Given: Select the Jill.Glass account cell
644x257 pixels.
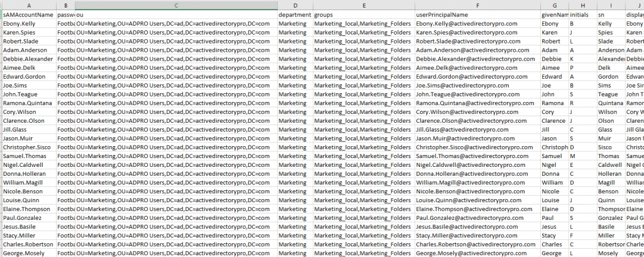Looking at the screenshot, I should pos(29,130).
